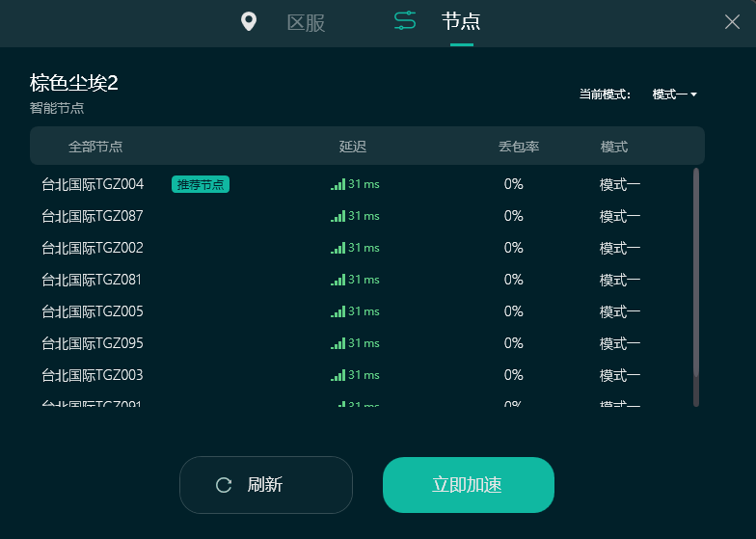Click the 延迟 column header
Viewport: 756px width, 539px height.
coord(353,147)
